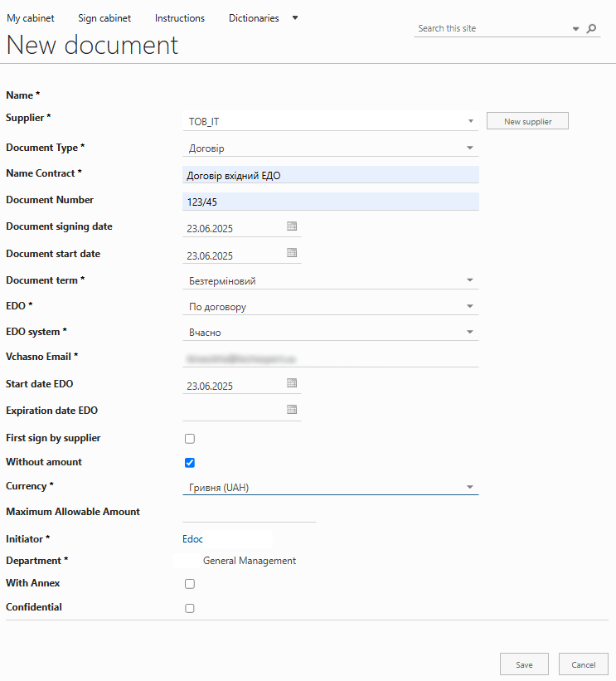
Task: Click the New supplier button
Action: click(x=527, y=121)
